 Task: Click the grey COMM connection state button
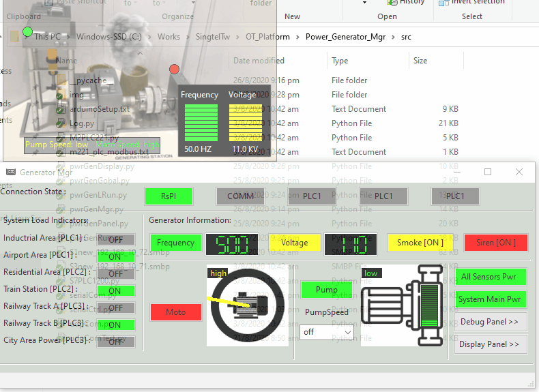(x=240, y=196)
